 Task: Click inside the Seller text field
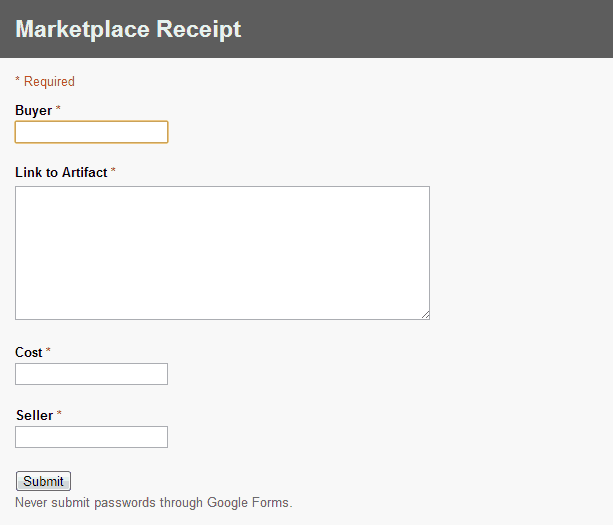91,437
